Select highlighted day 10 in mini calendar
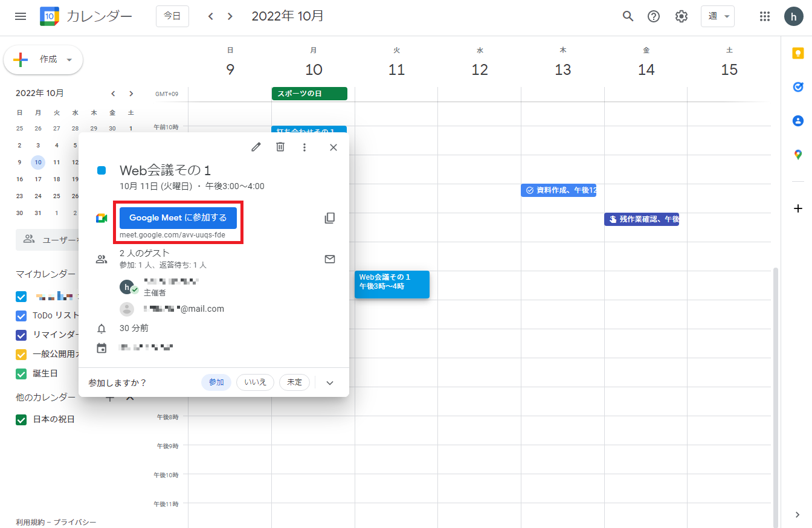 (38, 162)
